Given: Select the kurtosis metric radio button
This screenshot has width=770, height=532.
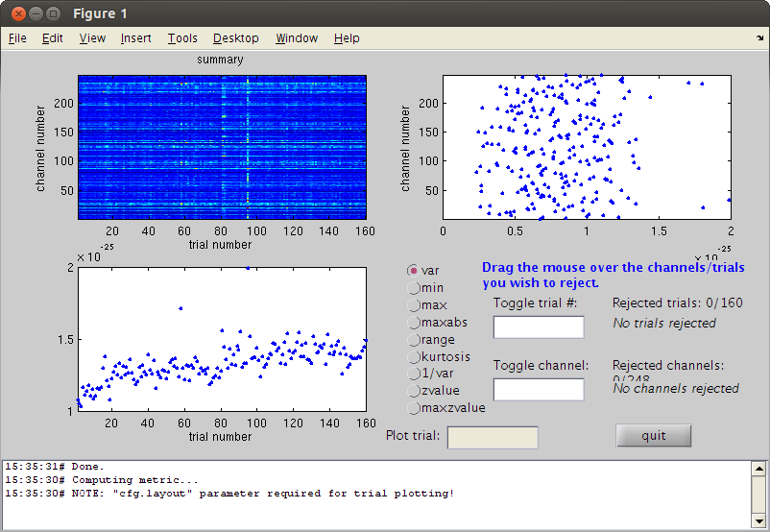Looking at the screenshot, I should (x=414, y=356).
